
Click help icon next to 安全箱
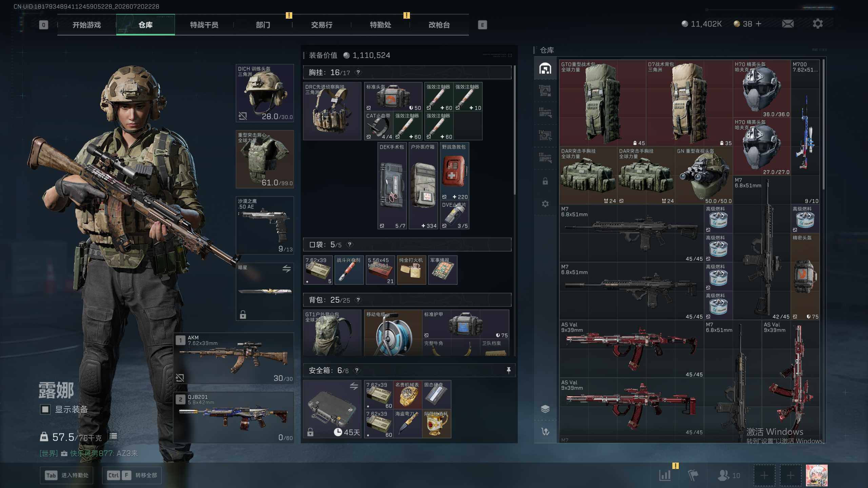click(357, 370)
